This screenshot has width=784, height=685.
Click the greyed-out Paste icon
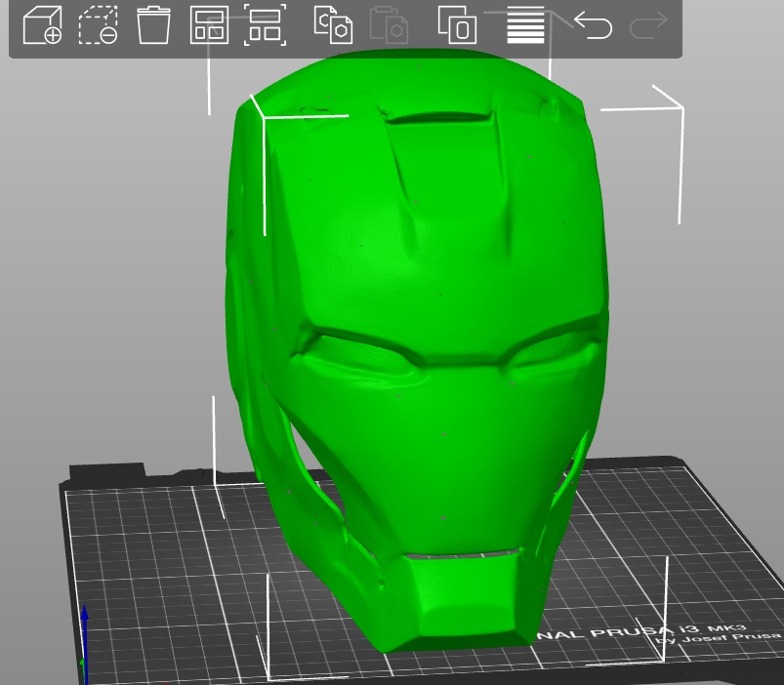pyautogui.click(x=389, y=25)
